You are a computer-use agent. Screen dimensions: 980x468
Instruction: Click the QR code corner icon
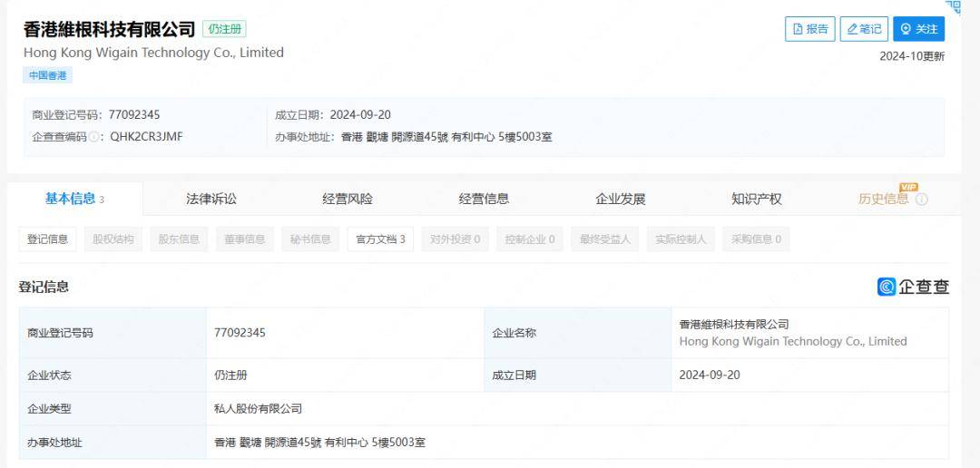(952, 7)
